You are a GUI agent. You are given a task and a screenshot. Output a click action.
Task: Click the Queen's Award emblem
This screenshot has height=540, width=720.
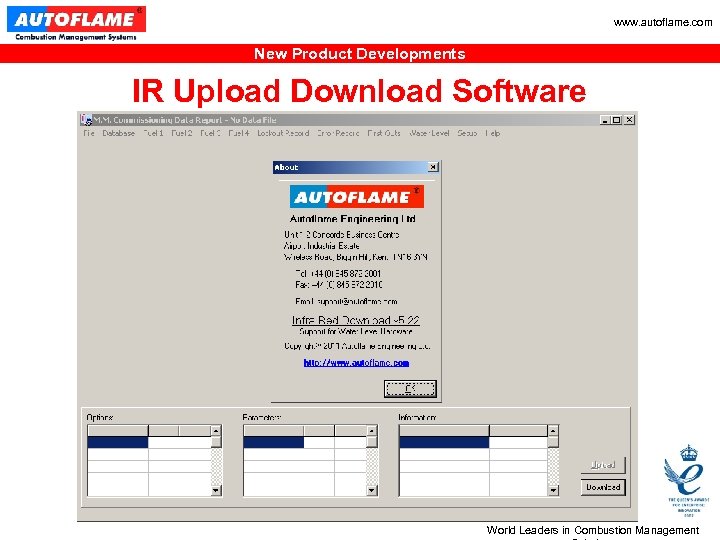[x=687, y=480]
